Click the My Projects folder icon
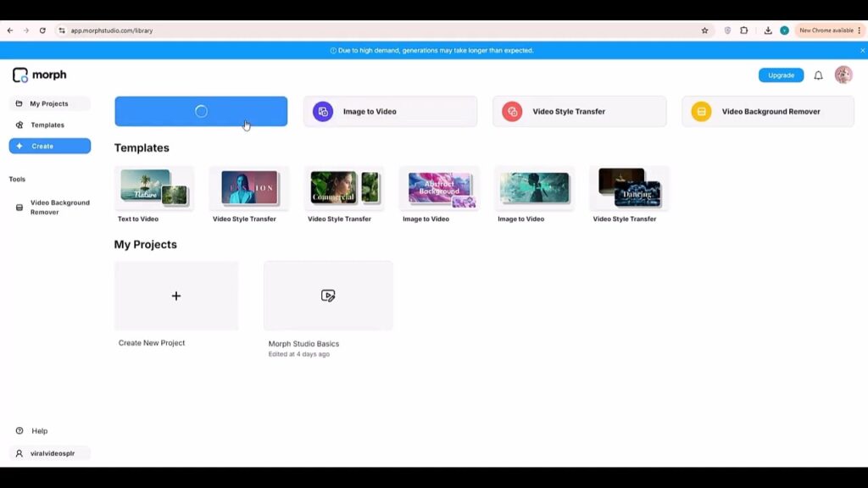The image size is (868, 488). (x=19, y=103)
